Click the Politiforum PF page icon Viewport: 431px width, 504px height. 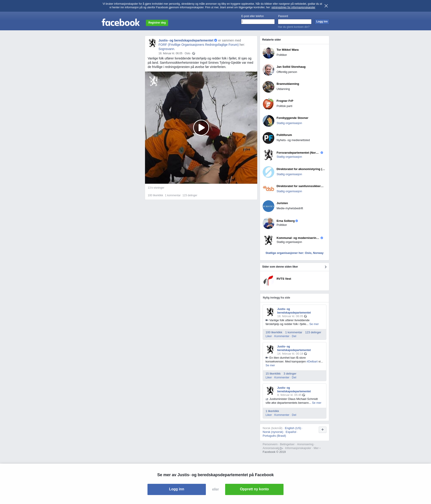click(x=268, y=138)
